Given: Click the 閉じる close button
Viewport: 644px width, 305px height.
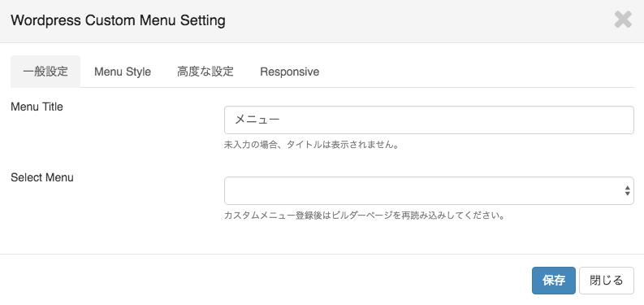Looking at the screenshot, I should pyautogui.click(x=606, y=281).
